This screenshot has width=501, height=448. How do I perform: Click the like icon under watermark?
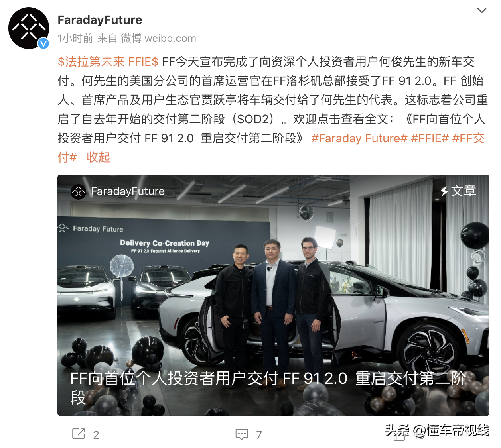[x=399, y=436]
